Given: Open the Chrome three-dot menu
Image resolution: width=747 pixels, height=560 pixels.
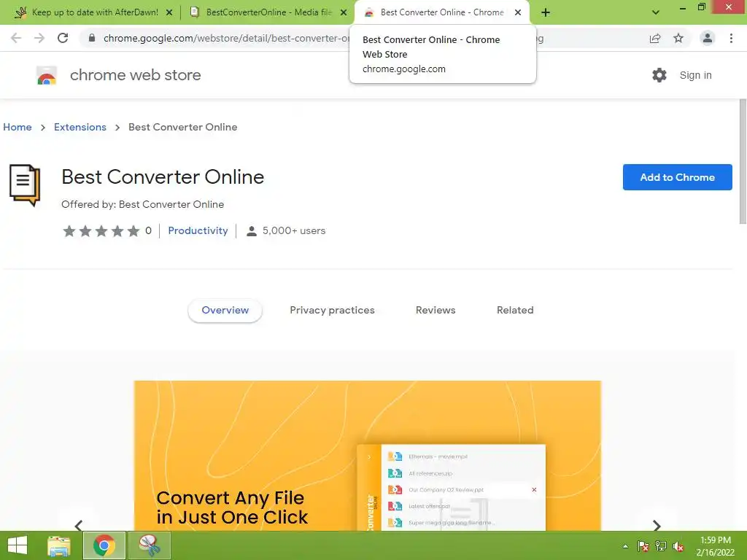Looking at the screenshot, I should pyautogui.click(x=731, y=38).
